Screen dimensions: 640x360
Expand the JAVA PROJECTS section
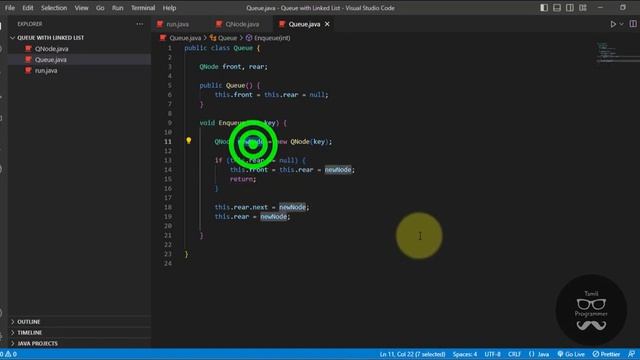(37, 343)
